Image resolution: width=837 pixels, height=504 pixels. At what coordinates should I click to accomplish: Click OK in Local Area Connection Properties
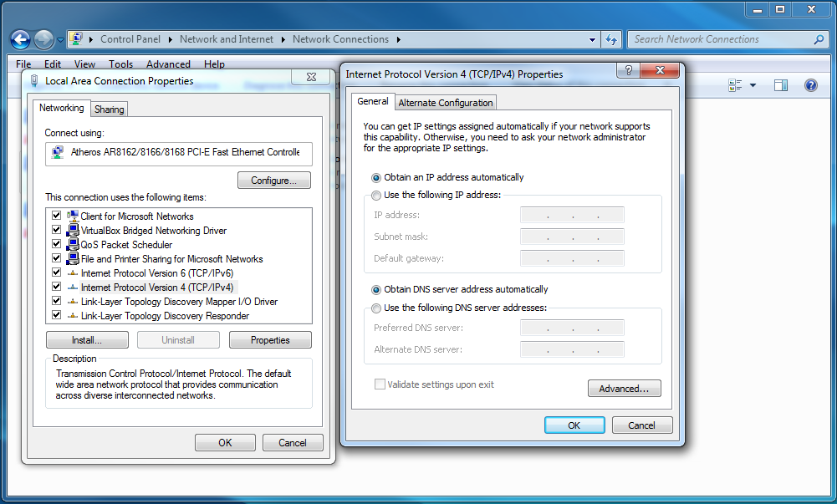225,443
